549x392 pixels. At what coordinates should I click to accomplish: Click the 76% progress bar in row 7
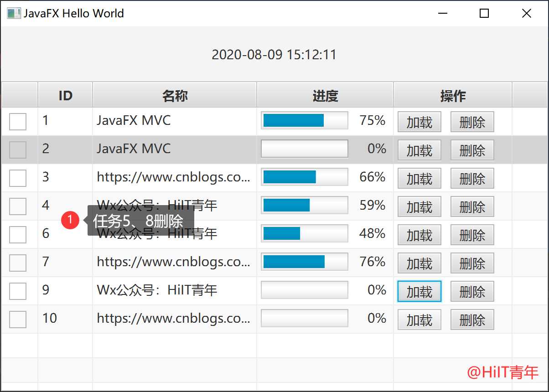(x=305, y=262)
